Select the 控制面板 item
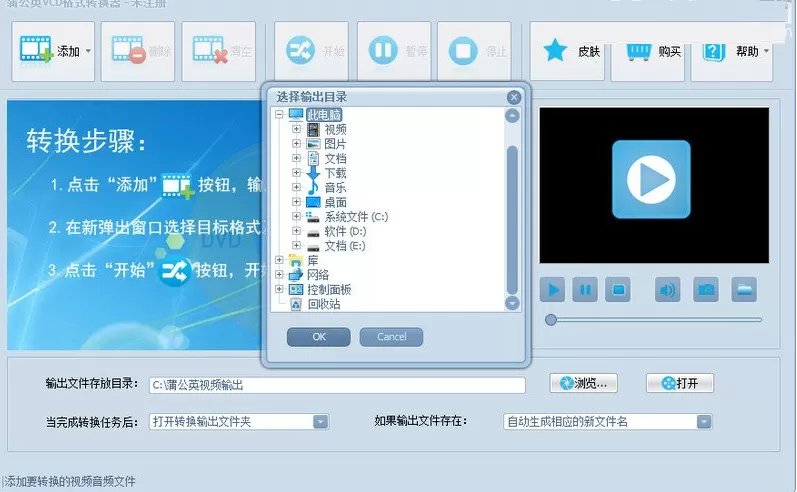797x492 pixels. pyautogui.click(x=329, y=290)
